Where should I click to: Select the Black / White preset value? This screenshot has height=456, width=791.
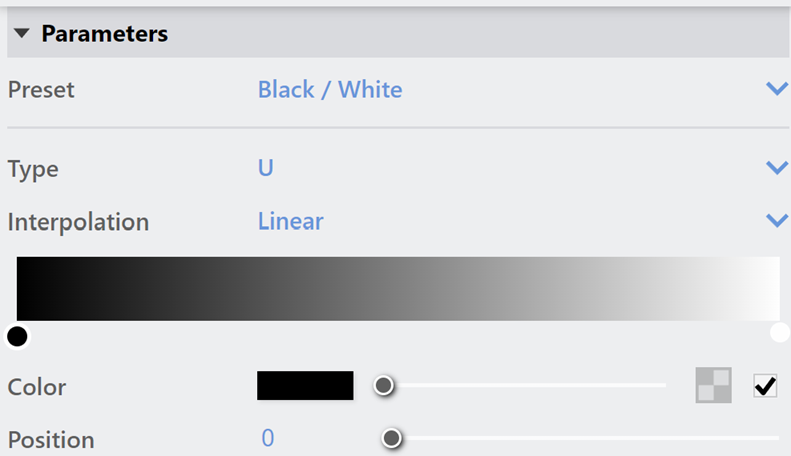pyautogui.click(x=330, y=89)
